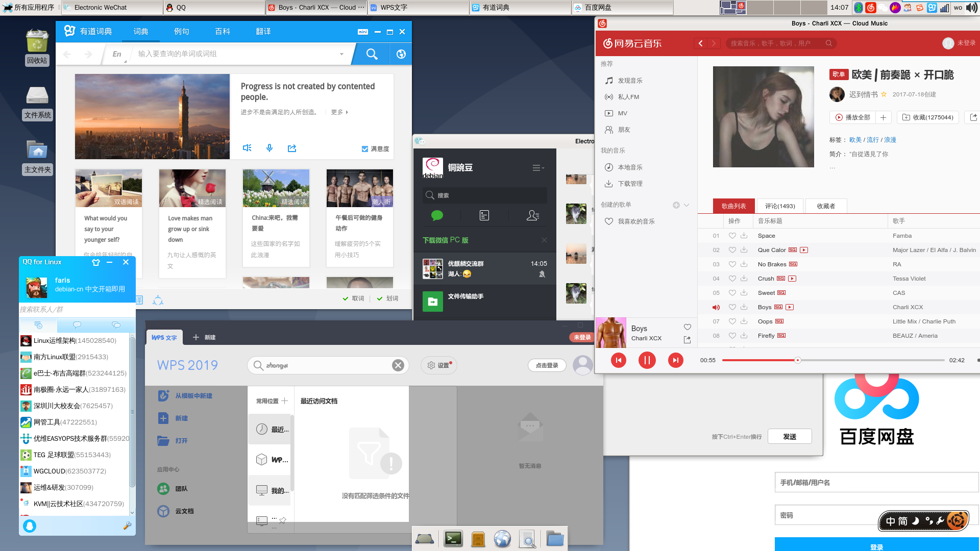Favorite the song Sweet
This screenshot has width=980, height=551.
tap(732, 293)
